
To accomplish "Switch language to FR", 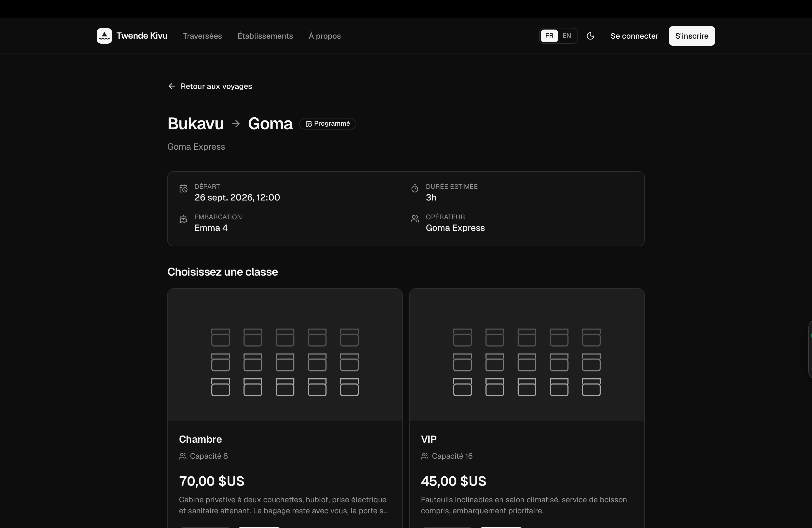I will pyautogui.click(x=549, y=36).
